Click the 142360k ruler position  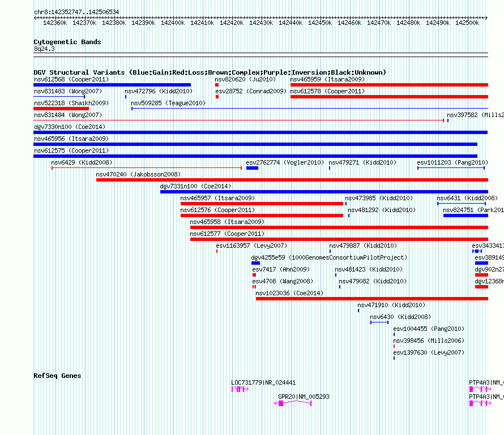tap(55, 23)
